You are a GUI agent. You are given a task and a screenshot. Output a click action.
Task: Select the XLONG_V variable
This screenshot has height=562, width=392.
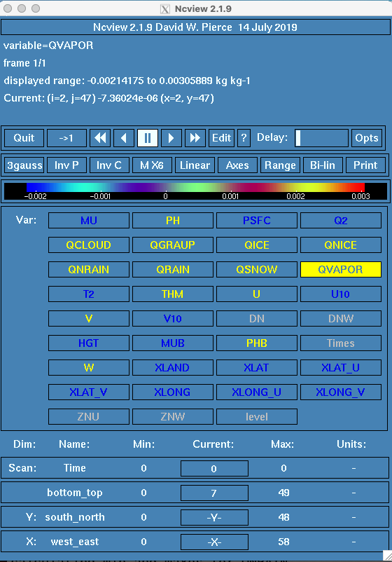[x=341, y=392]
